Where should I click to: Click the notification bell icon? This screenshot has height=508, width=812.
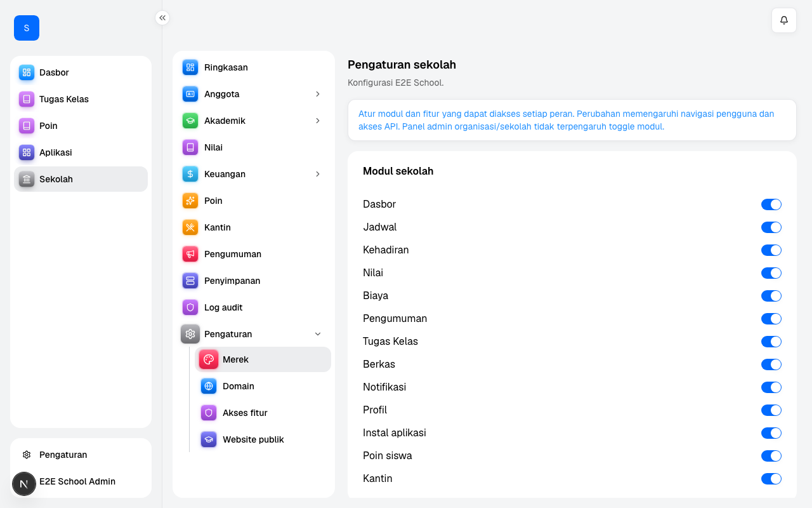click(x=784, y=20)
